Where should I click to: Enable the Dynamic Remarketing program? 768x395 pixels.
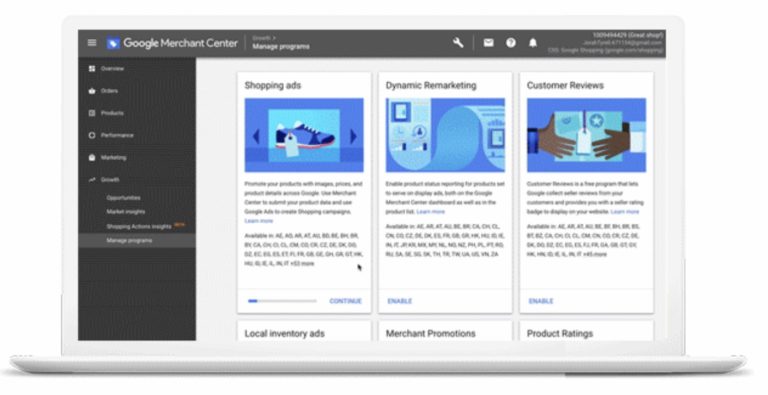pyautogui.click(x=400, y=301)
